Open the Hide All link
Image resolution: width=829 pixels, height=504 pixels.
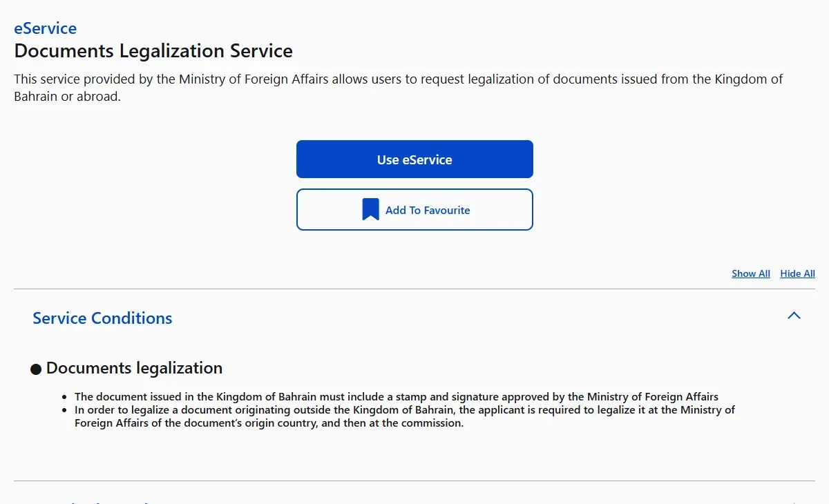pos(797,273)
